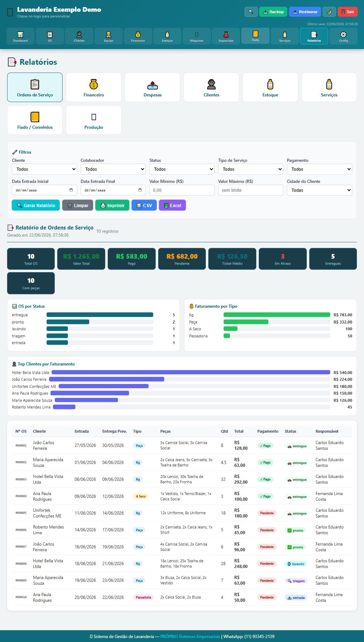Screen dimensions: 364x642
Task: Select the Despesas report tab
Action: [x=152, y=87]
